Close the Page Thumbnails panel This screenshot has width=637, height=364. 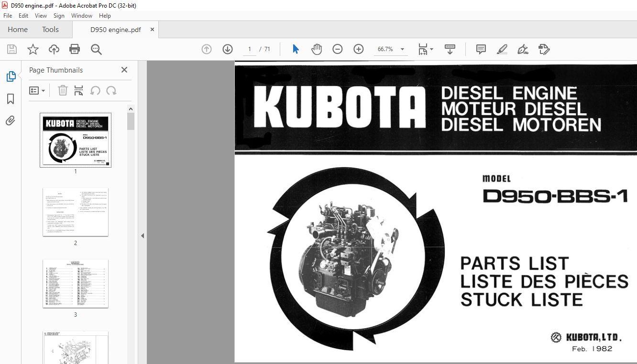pyautogui.click(x=124, y=70)
